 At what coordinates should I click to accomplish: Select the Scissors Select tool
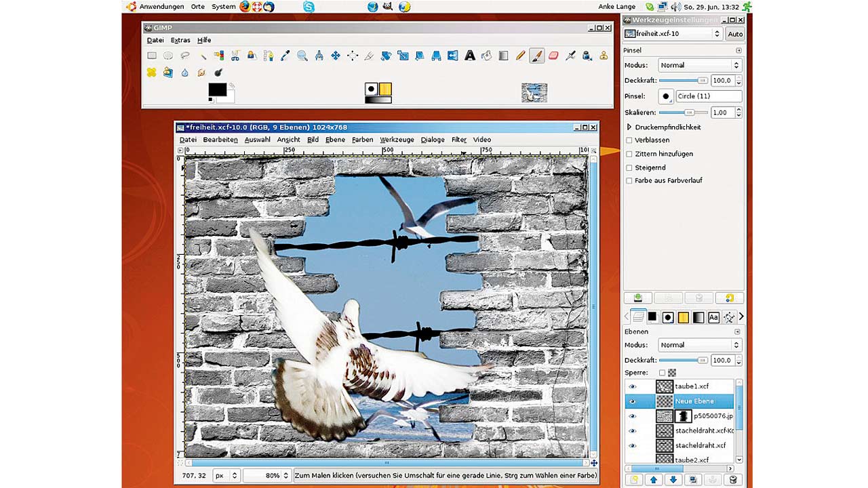coord(235,56)
